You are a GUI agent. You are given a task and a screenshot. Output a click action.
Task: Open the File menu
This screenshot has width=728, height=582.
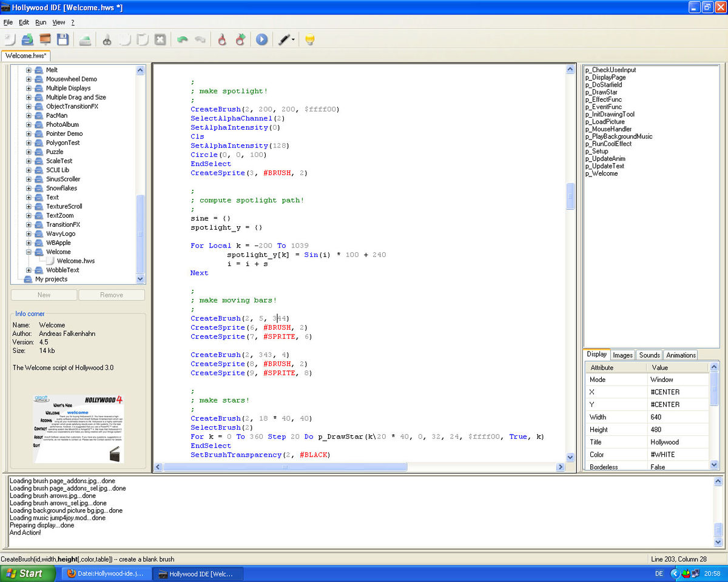[x=8, y=22]
